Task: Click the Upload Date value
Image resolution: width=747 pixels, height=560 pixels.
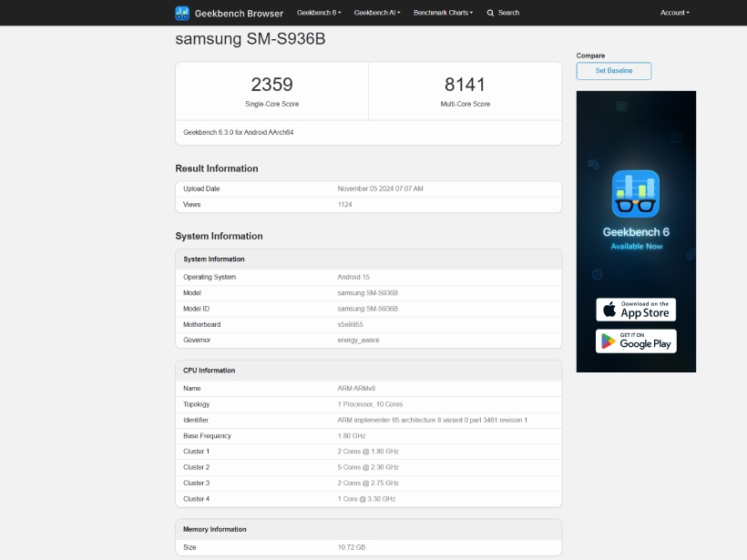Action: [380, 188]
